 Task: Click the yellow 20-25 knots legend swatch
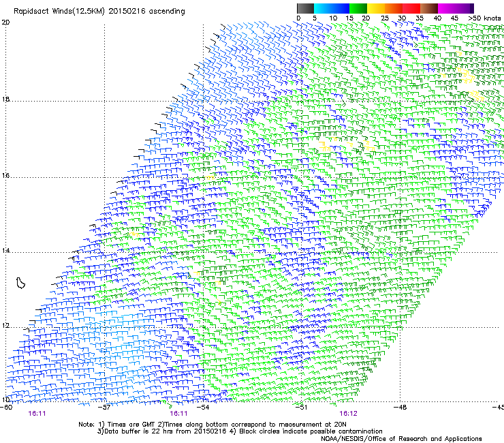[376, 8]
